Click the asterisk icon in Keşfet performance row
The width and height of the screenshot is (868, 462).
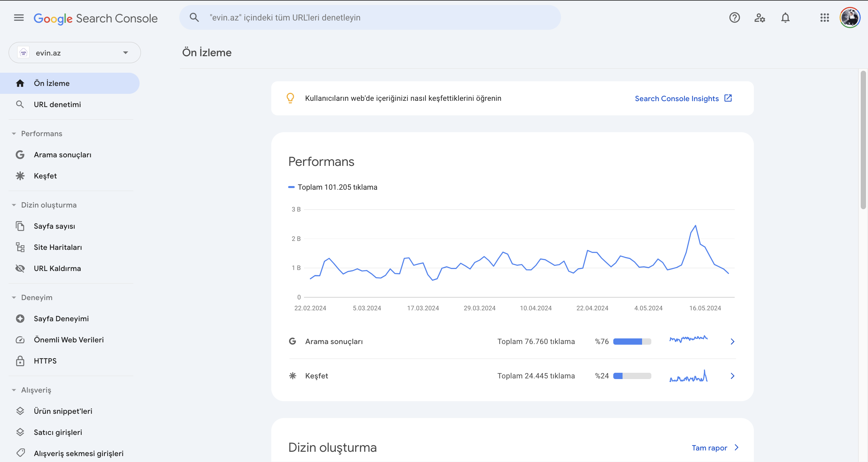(292, 375)
